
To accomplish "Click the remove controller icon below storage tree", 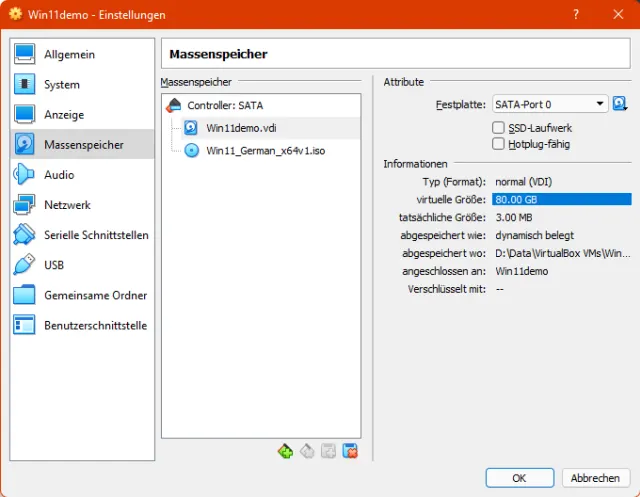I will point(307,451).
